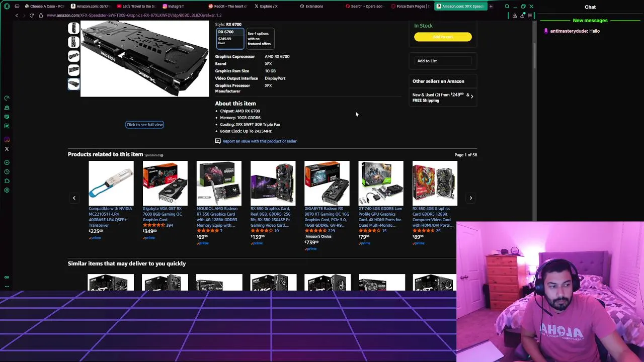
Task: Switch to Force Dark Pages tab
Action: point(411,6)
